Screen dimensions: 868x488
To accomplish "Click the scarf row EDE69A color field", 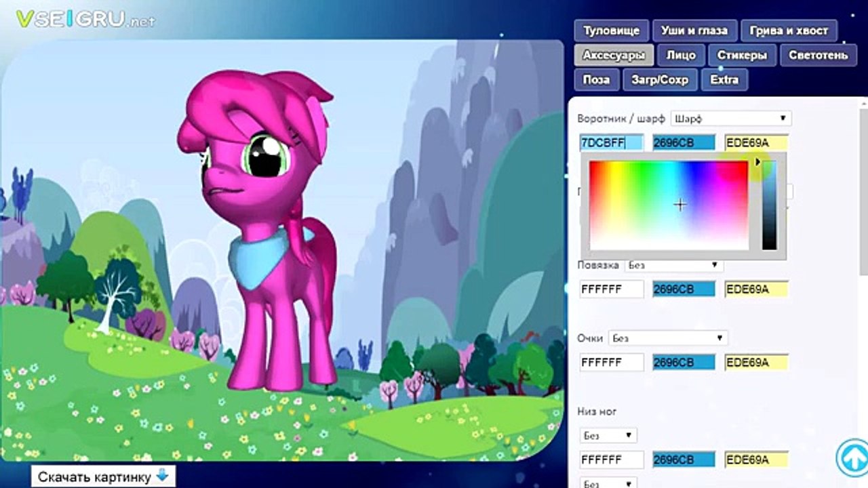I will point(756,142).
